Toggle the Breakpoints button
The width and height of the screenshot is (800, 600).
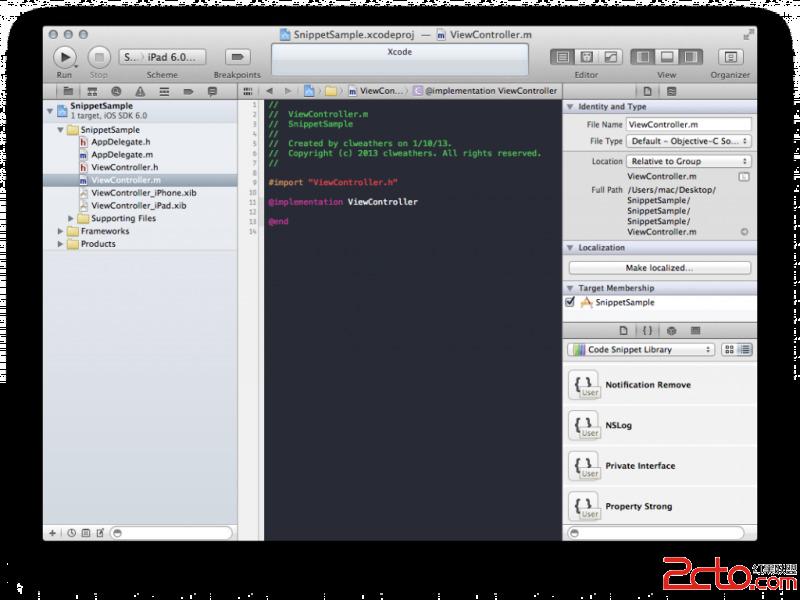click(237, 57)
